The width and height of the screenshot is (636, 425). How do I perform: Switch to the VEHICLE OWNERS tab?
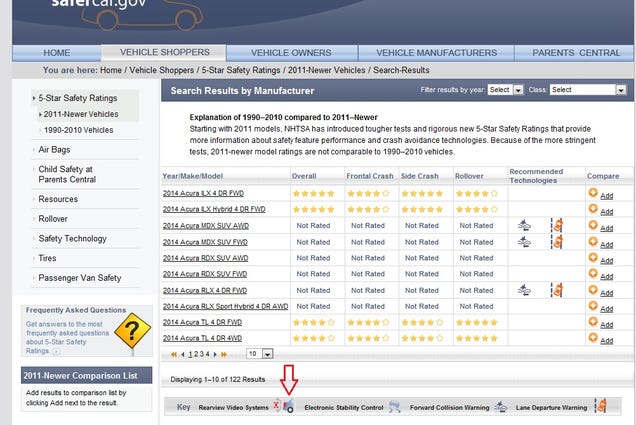(291, 53)
